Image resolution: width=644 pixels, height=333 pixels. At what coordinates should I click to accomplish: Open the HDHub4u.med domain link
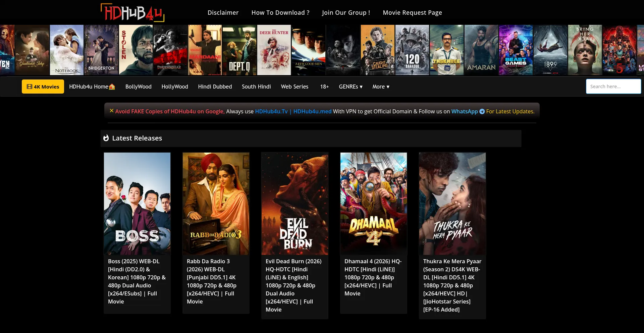coord(312,111)
